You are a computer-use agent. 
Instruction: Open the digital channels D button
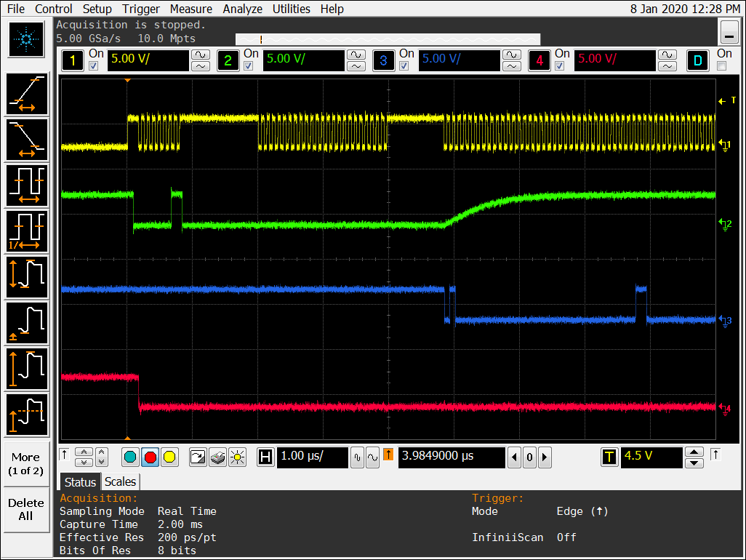697,60
